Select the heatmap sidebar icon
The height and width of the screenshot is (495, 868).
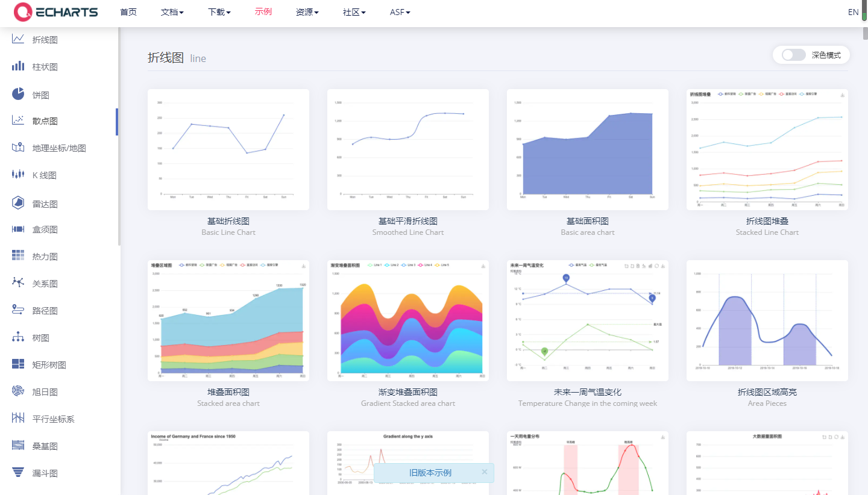tap(18, 256)
